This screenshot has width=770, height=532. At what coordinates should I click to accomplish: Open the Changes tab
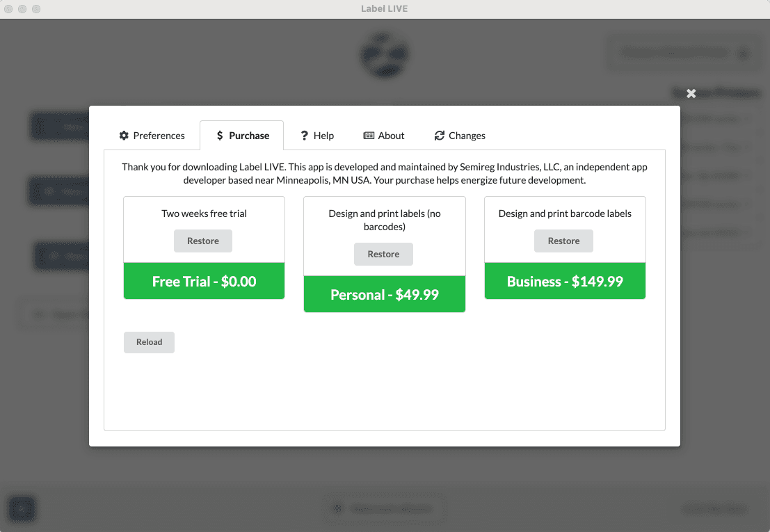[x=460, y=136]
